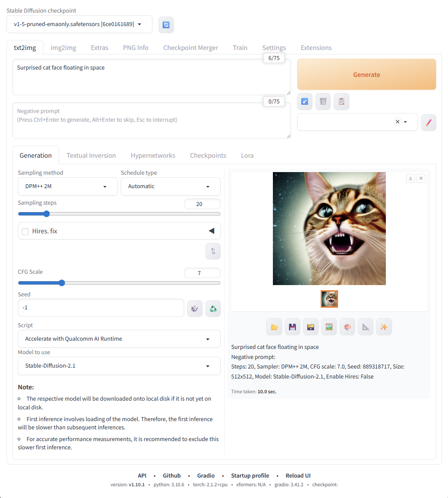The height and width of the screenshot is (498, 448).
Task: Enable the Hires. fix checkbox
Action: pyautogui.click(x=25, y=231)
